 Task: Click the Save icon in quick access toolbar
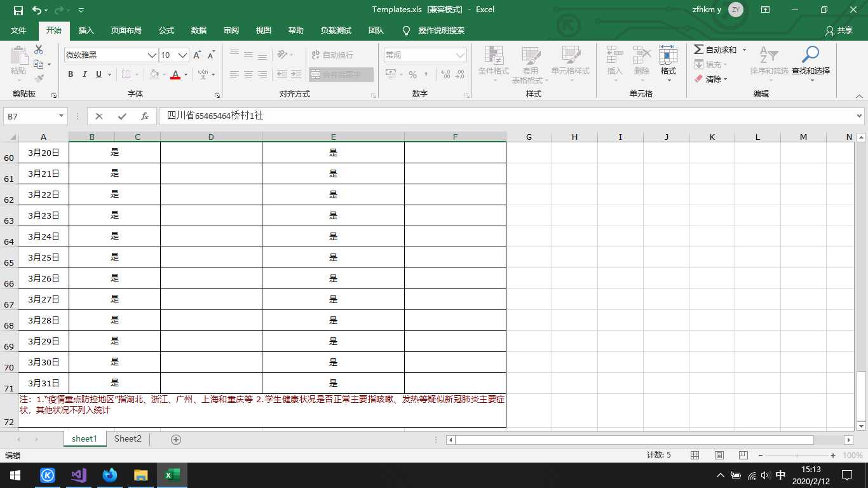tap(18, 10)
